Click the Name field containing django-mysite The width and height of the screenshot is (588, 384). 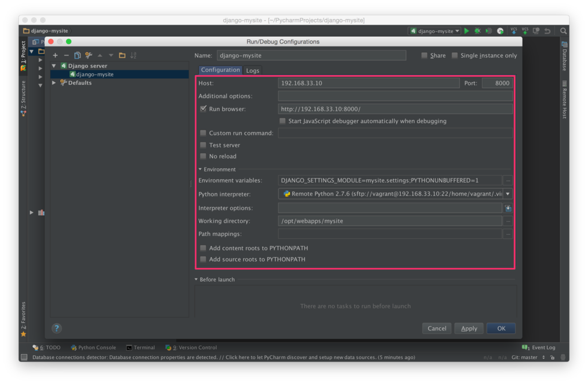coord(311,56)
